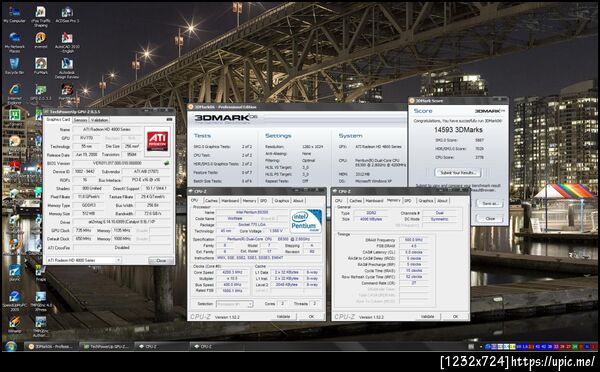Click Close in 3DMark Score window

click(x=490, y=219)
